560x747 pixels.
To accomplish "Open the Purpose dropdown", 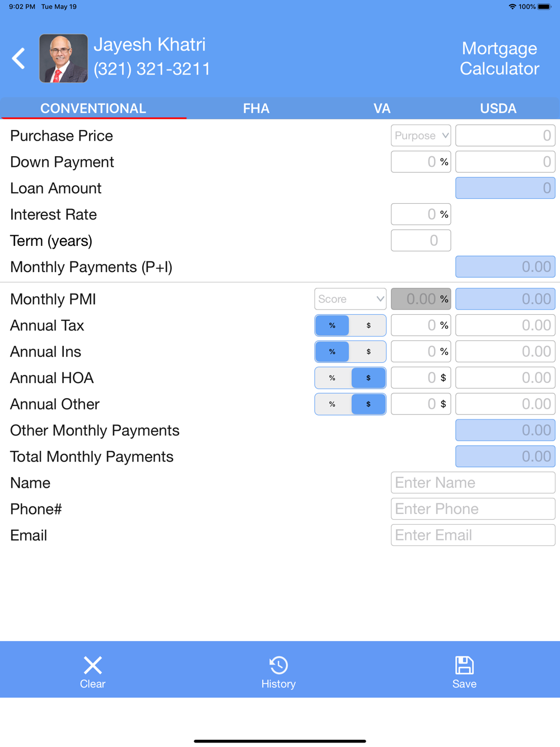I will tap(421, 136).
